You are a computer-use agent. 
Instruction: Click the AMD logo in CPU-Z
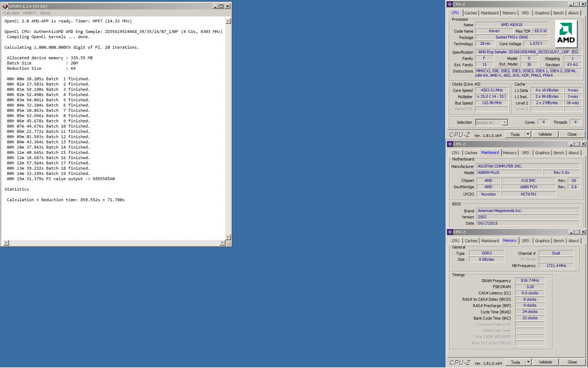point(566,34)
